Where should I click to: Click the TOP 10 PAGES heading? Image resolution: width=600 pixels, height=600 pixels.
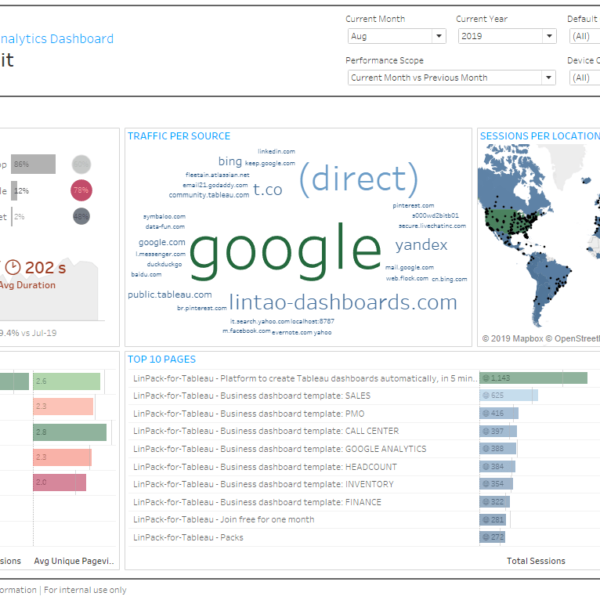coord(161,359)
